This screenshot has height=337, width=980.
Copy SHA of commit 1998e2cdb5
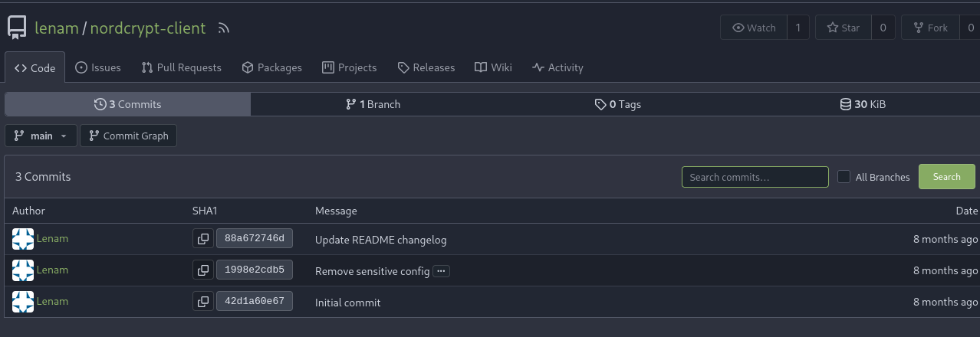coord(203,270)
